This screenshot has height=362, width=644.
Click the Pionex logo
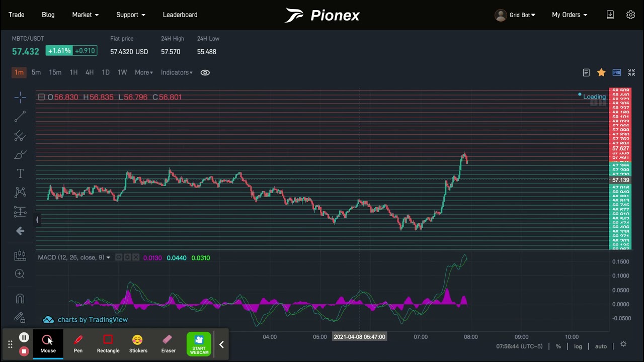(x=322, y=15)
